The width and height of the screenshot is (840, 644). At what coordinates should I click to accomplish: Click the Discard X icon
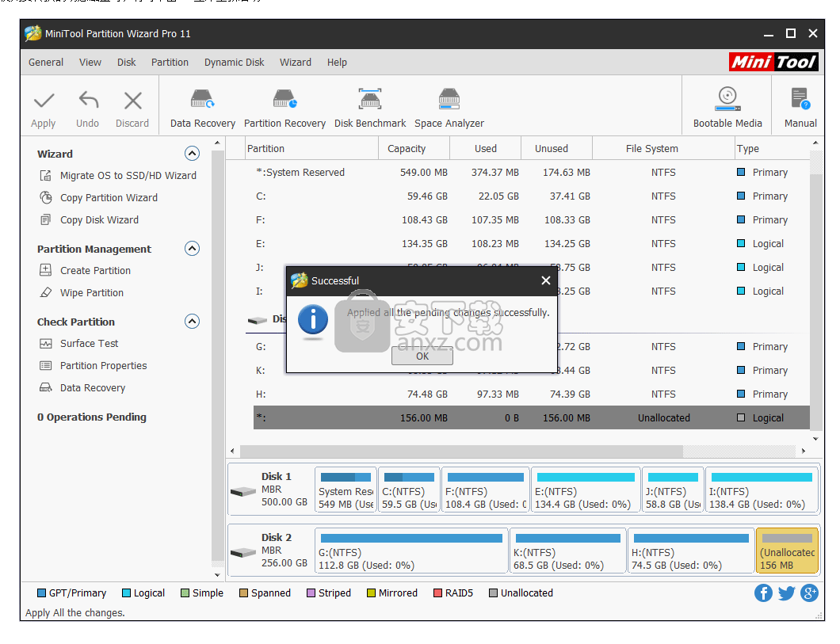(x=133, y=101)
